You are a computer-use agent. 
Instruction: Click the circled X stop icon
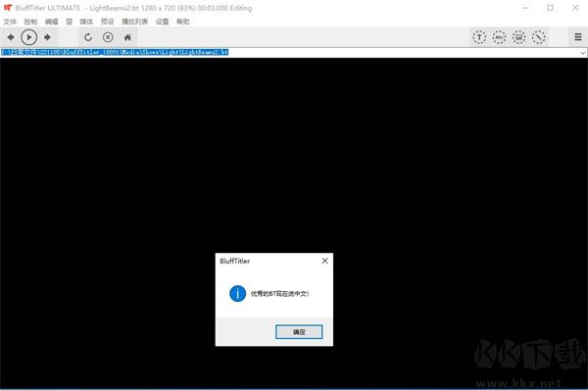pos(108,37)
